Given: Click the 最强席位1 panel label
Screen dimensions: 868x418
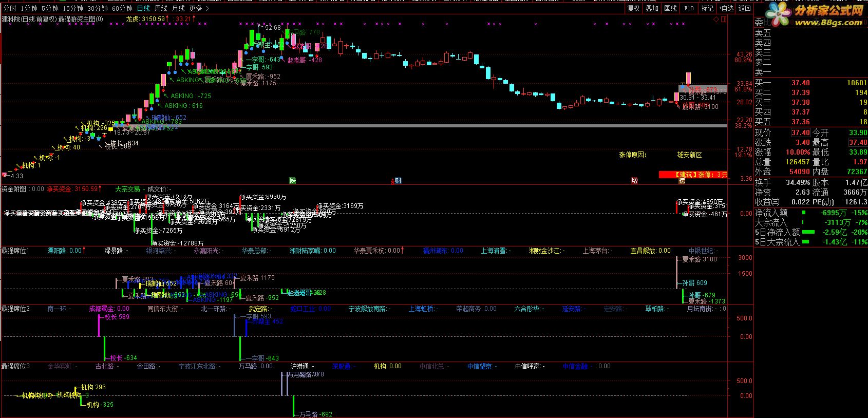Looking at the screenshot, I should (x=15, y=251).
